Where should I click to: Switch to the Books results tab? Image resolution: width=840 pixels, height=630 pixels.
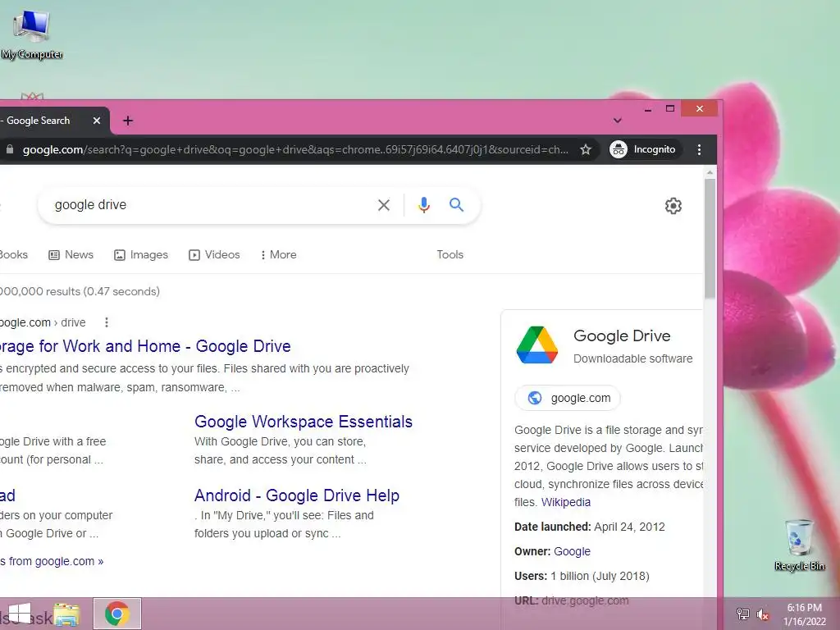13,255
